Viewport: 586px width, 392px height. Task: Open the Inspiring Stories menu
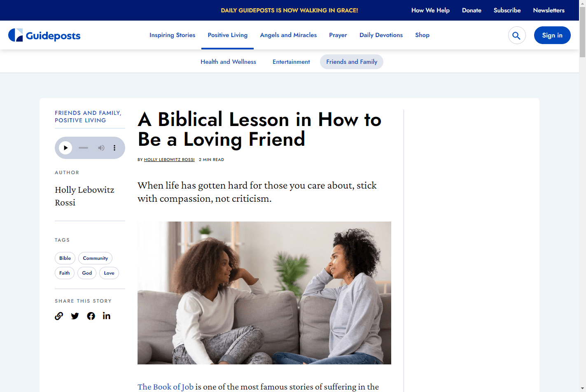click(x=172, y=35)
